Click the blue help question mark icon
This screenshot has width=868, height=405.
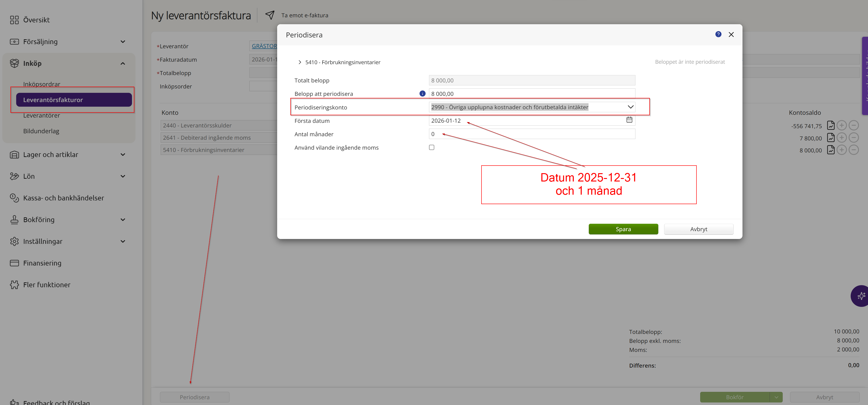click(x=718, y=34)
